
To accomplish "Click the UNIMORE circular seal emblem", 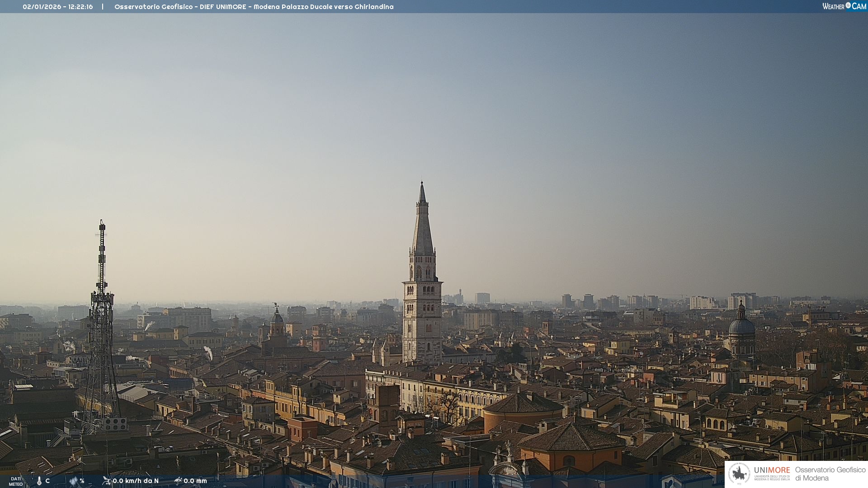I will tap(739, 474).
